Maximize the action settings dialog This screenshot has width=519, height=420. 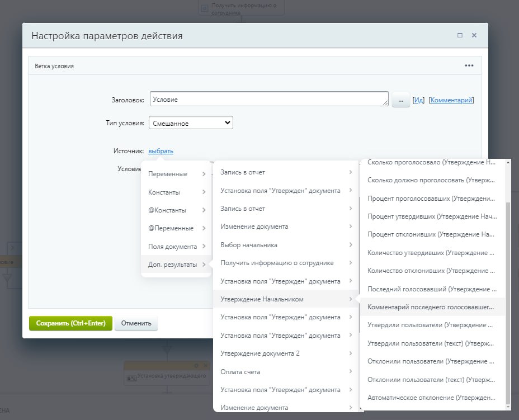460,35
